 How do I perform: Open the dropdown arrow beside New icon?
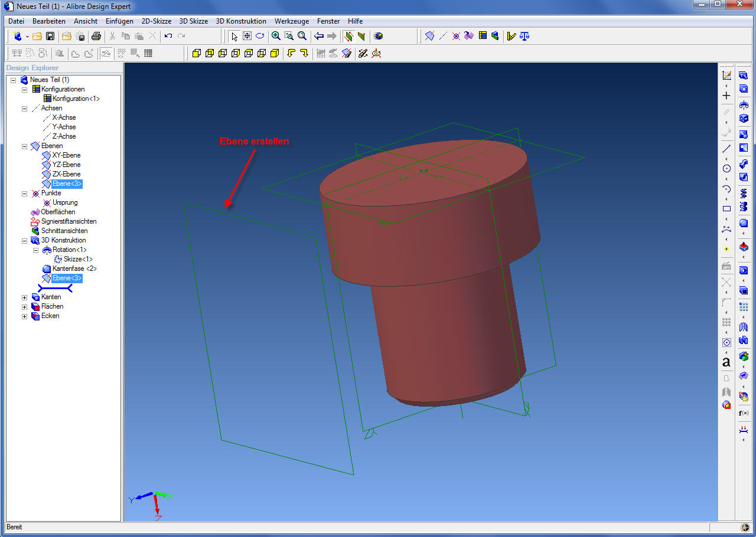pyautogui.click(x=27, y=37)
